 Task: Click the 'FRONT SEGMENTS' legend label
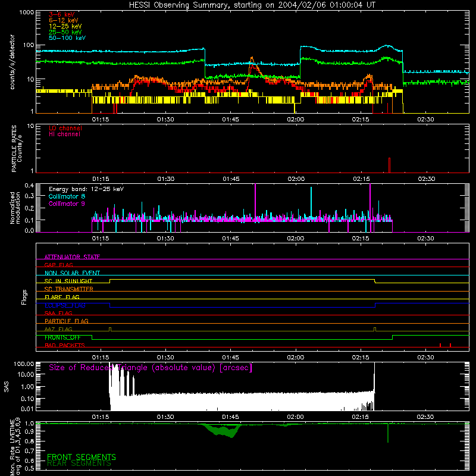(82, 457)
